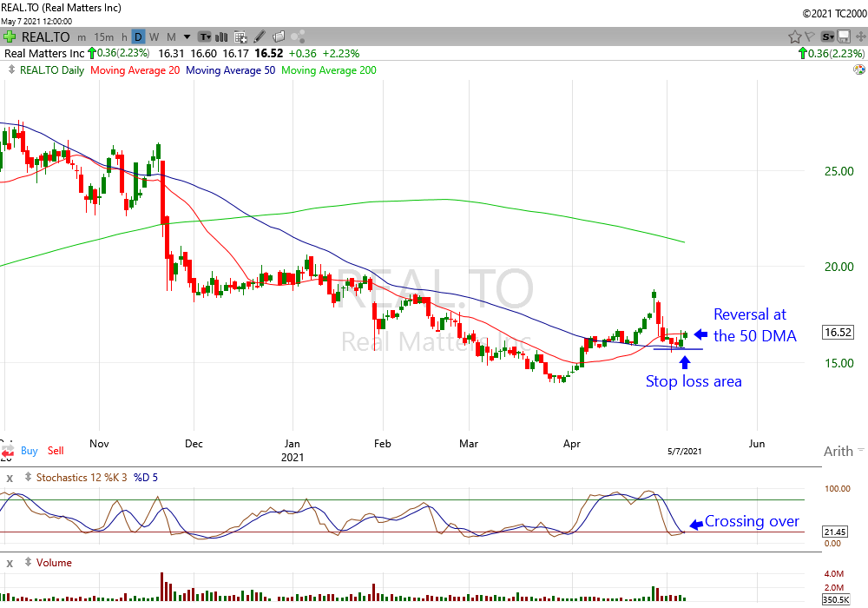This screenshot has height=608, width=868.
Task: Click the Jan 2021 label on time axis
Action: 292,450
